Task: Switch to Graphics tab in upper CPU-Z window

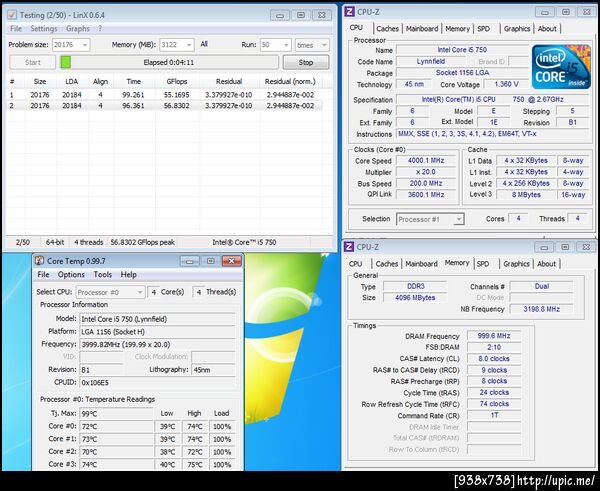Action: (x=517, y=29)
